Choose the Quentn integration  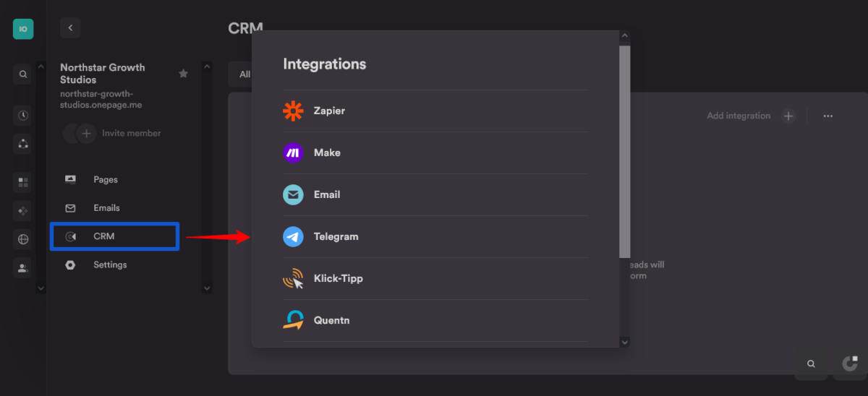coord(435,321)
